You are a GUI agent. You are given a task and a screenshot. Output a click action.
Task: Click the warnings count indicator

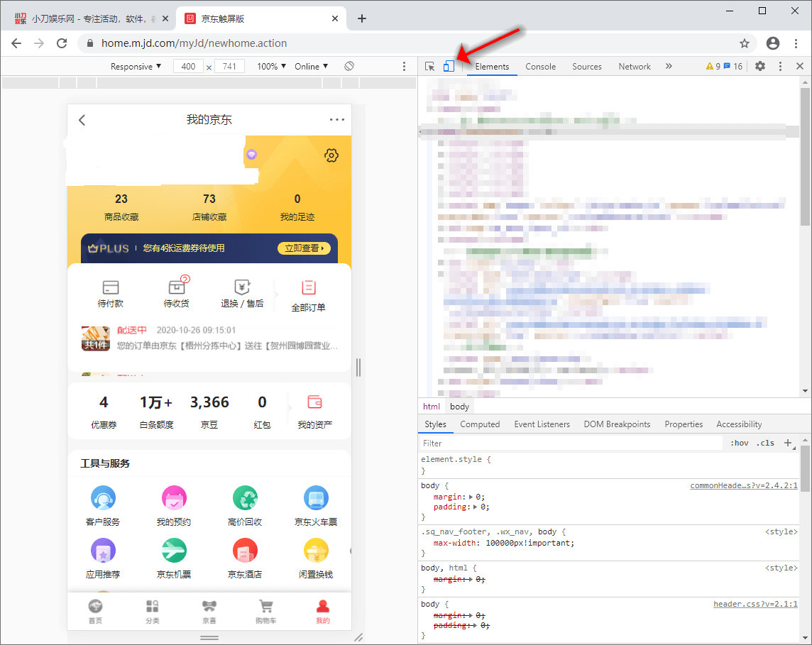(x=713, y=66)
